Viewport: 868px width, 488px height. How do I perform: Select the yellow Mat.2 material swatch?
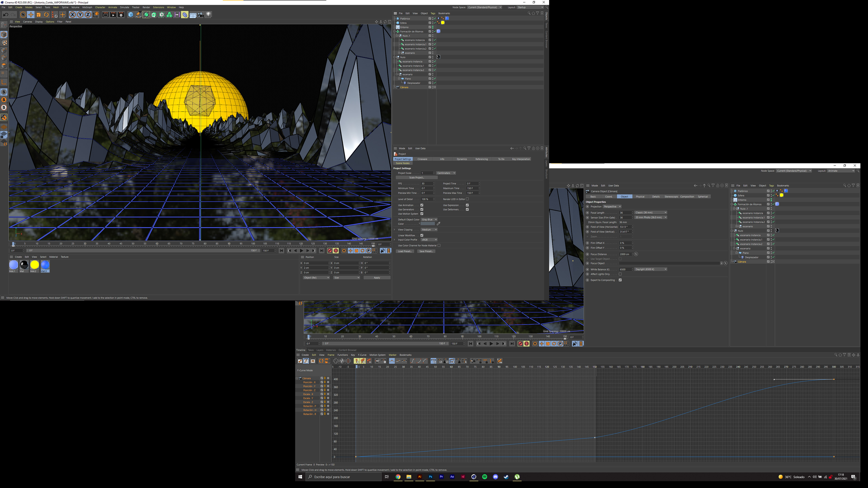point(34,265)
